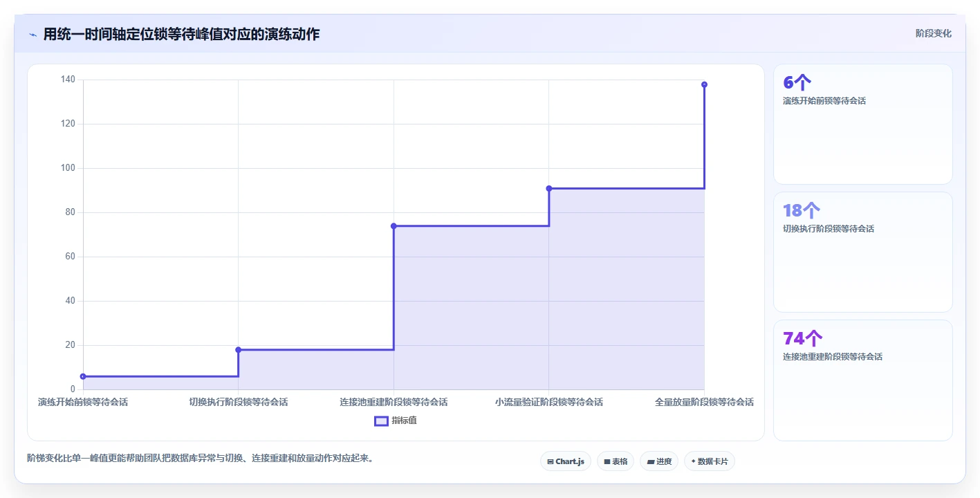Toggle the 指标值 legend item
The width and height of the screenshot is (980, 498).
(396, 421)
